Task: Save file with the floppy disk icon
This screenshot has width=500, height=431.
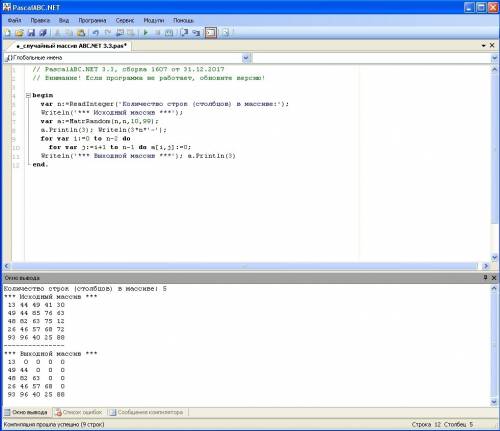Action: (31, 33)
